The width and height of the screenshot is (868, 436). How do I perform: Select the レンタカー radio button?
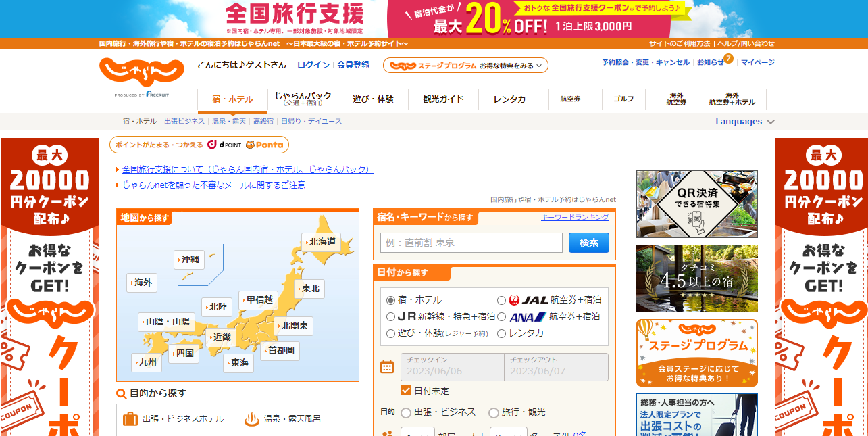pos(501,333)
